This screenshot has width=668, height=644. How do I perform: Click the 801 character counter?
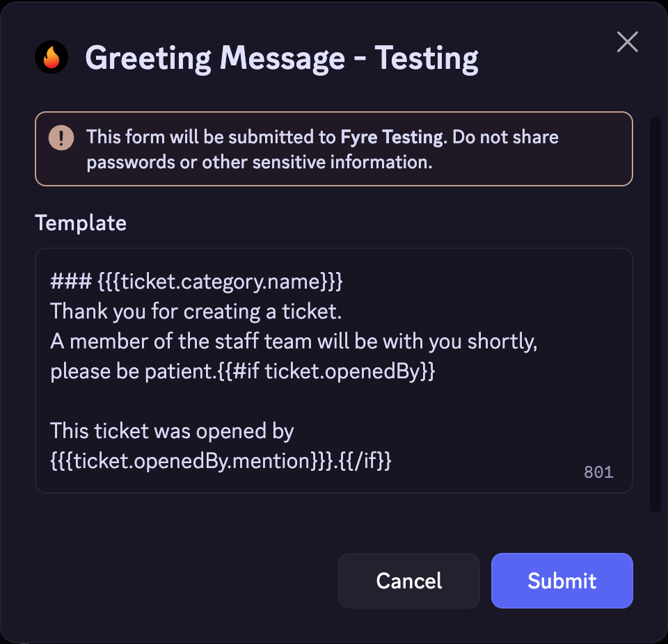coord(599,472)
